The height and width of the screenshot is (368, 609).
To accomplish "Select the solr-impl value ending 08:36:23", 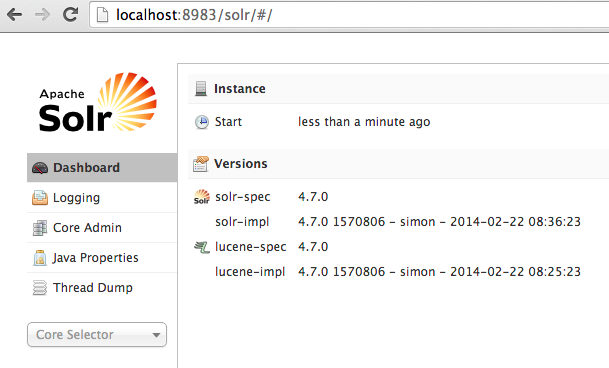I will 439,222.
